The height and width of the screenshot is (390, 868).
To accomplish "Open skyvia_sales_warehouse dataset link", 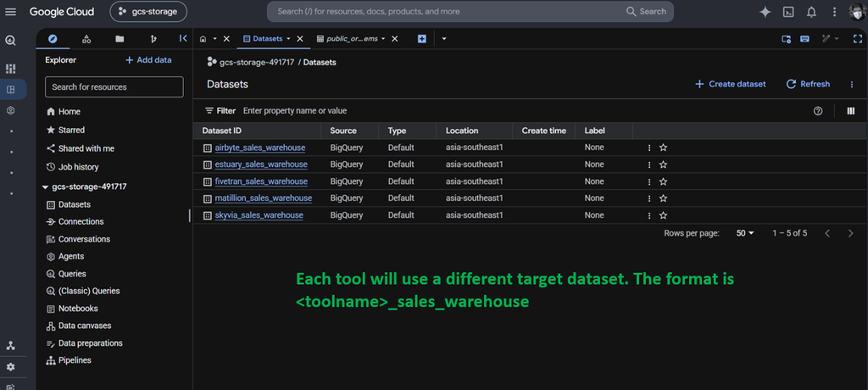I will click(259, 215).
